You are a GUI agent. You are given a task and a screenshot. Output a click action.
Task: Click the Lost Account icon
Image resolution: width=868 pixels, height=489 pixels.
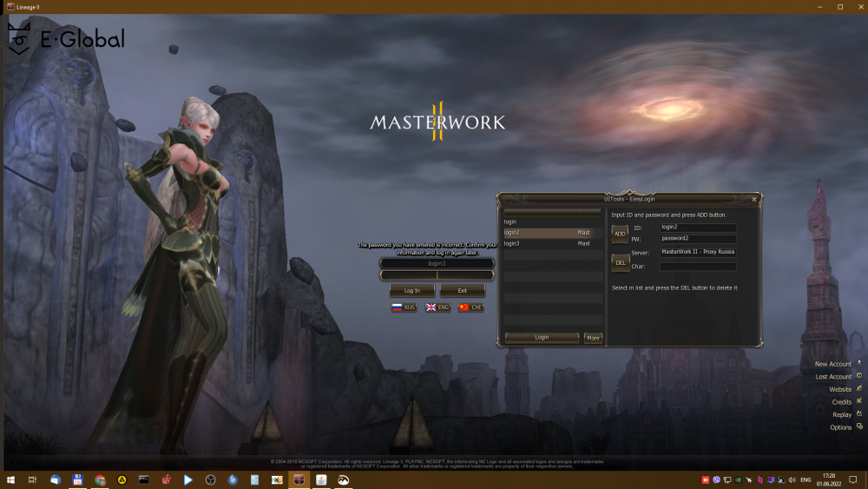(x=858, y=376)
